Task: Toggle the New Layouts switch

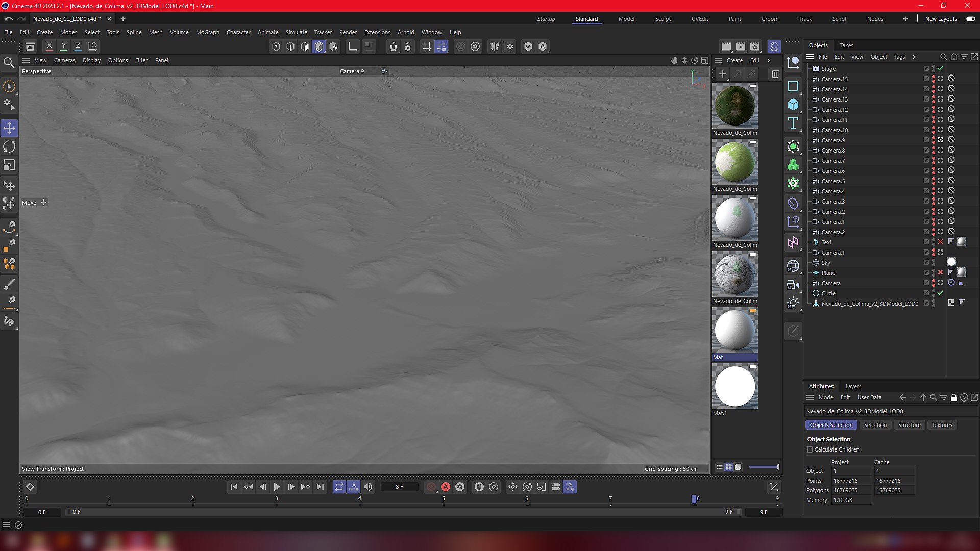Action: [x=971, y=19]
